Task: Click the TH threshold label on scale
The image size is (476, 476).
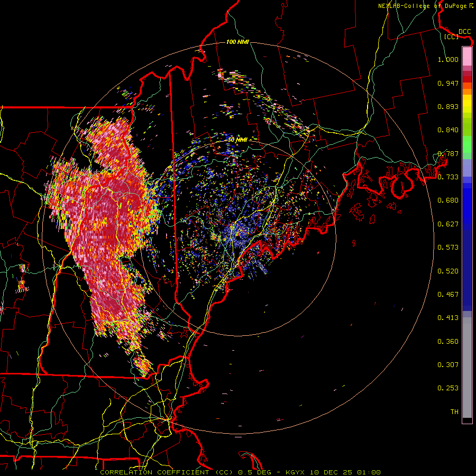Action: click(454, 412)
